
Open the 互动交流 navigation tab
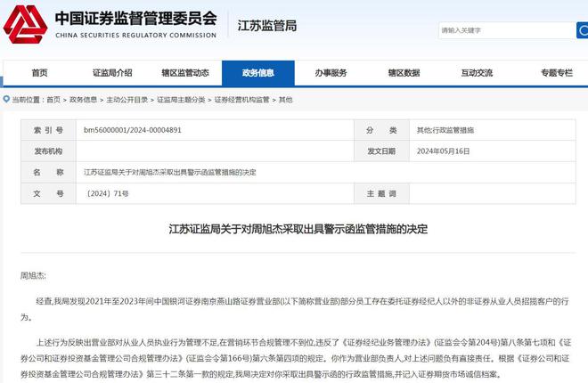(477, 73)
